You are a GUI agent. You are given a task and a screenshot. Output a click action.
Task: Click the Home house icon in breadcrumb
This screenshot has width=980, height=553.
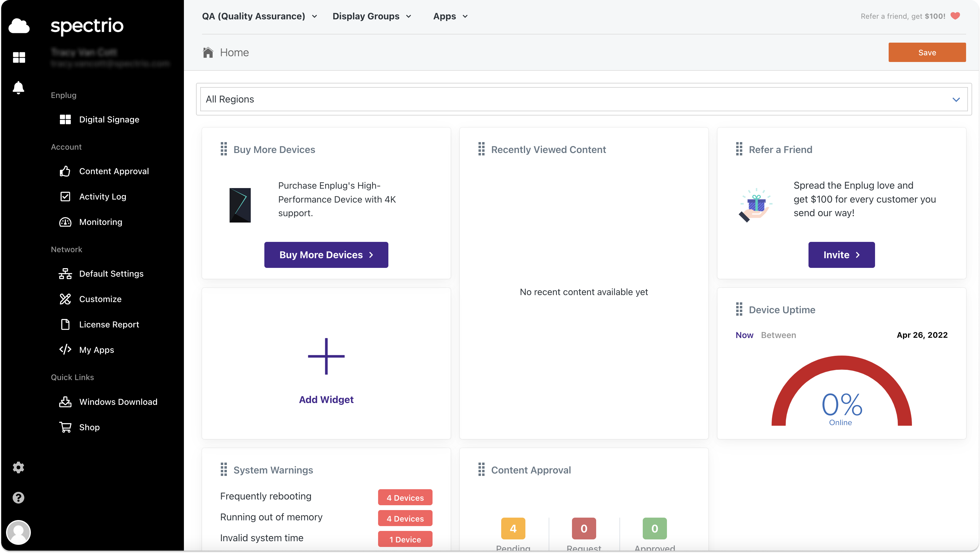tap(208, 52)
